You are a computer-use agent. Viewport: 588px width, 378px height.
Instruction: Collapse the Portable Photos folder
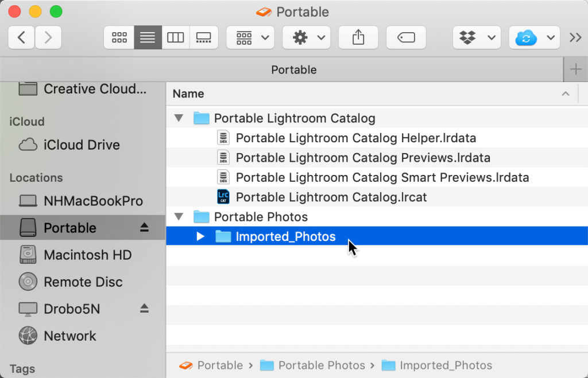coord(179,217)
